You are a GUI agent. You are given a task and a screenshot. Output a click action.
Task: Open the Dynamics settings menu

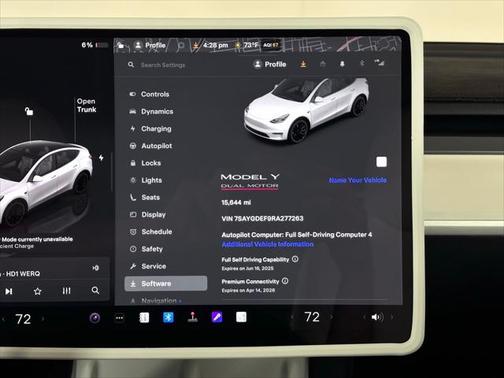[151, 112]
